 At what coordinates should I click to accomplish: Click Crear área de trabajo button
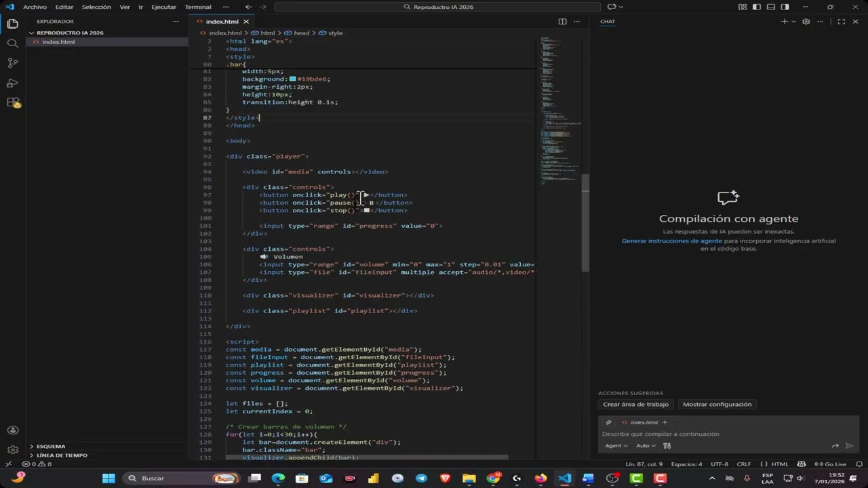636,405
